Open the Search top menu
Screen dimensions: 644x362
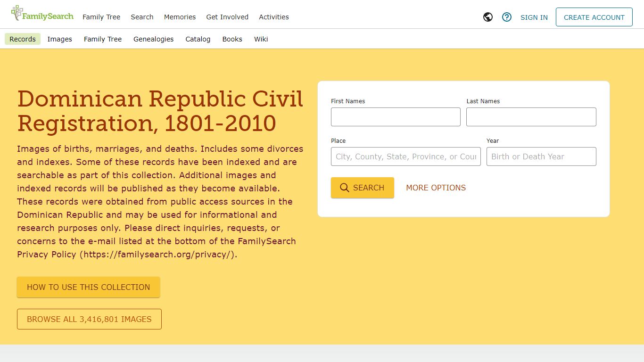tap(142, 17)
